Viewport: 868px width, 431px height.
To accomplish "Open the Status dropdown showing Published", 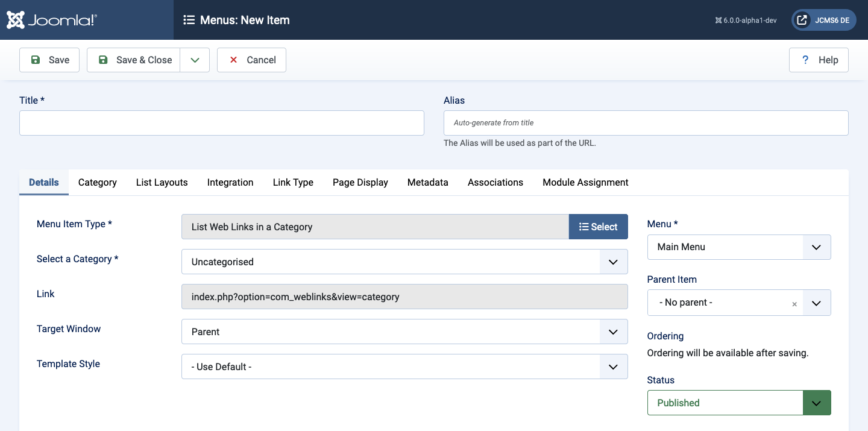I will click(739, 403).
